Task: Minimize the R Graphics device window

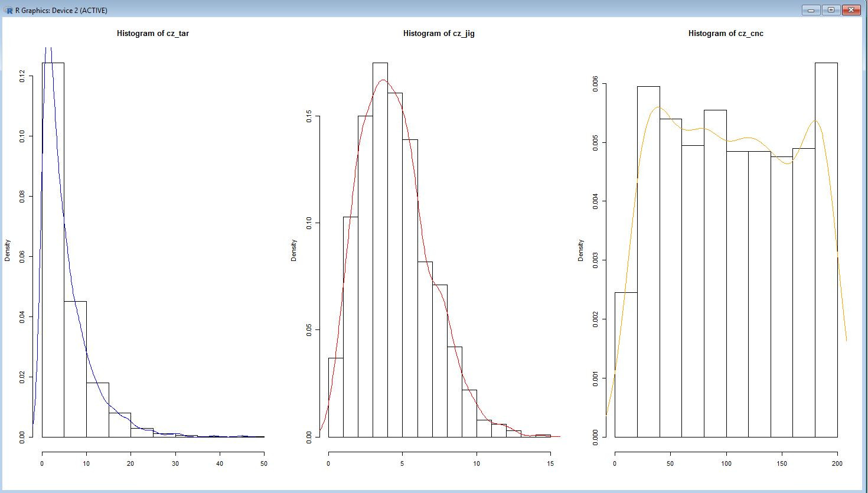Action: pos(811,10)
